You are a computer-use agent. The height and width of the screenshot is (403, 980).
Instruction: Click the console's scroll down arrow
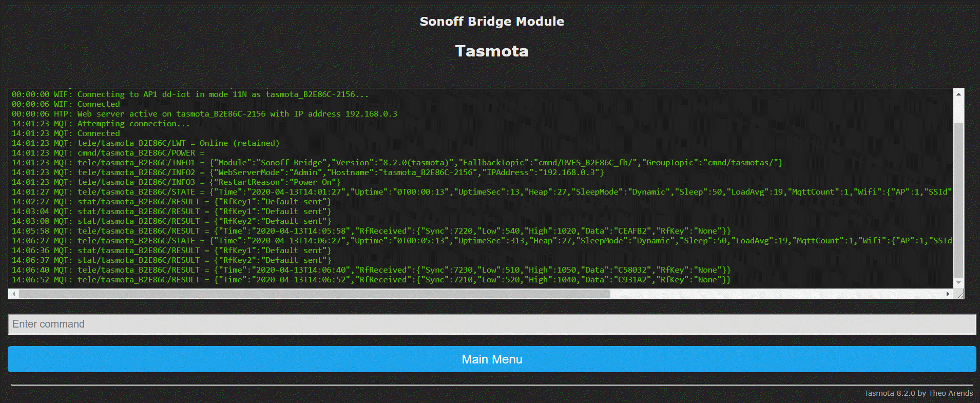click(x=958, y=283)
